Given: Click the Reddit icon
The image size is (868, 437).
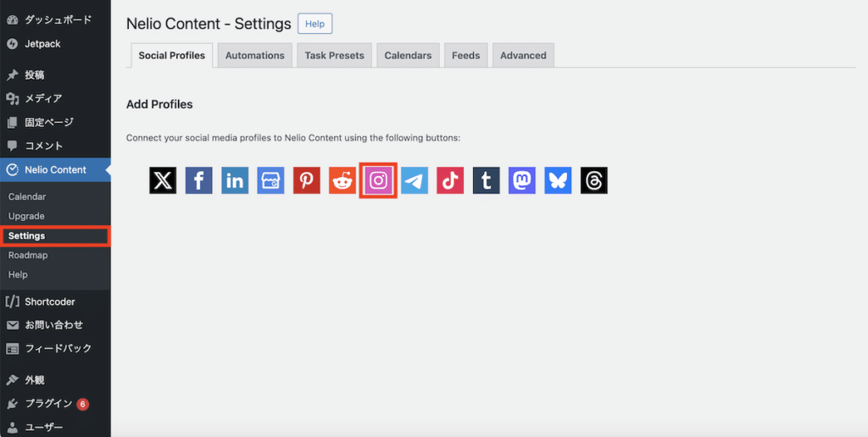Looking at the screenshot, I should coord(342,180).
